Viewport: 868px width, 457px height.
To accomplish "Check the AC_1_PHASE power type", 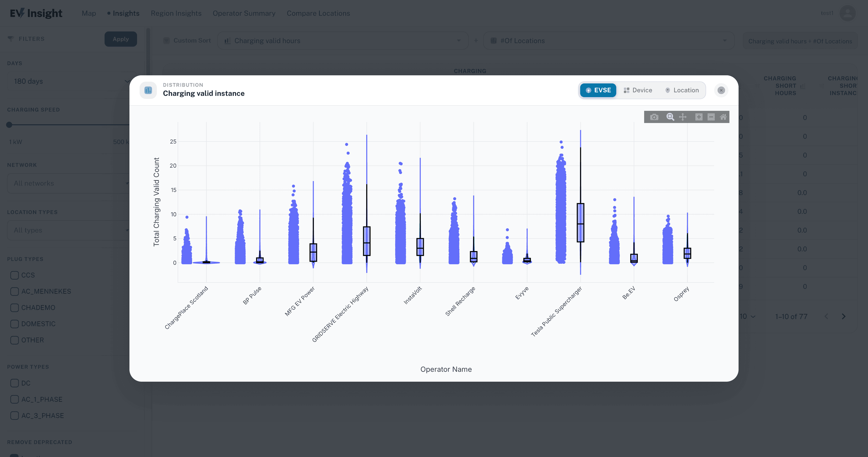I will click(14, 399).
